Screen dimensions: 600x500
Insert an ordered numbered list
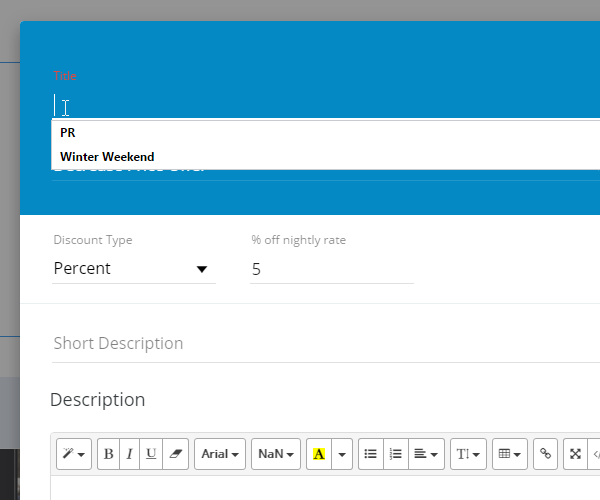[396, 454]
